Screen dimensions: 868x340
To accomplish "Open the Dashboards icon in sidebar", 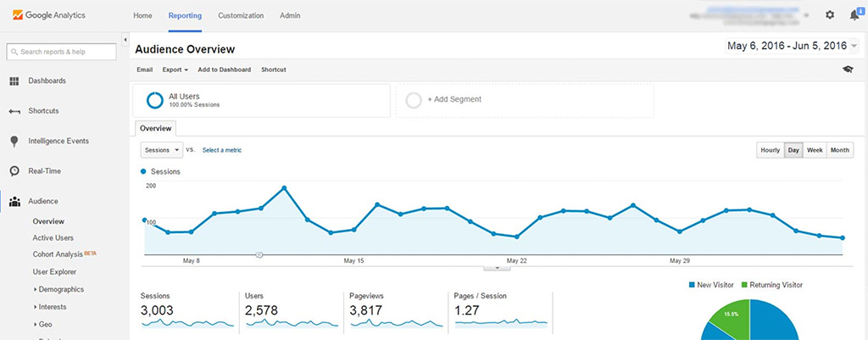I will 14,81.
